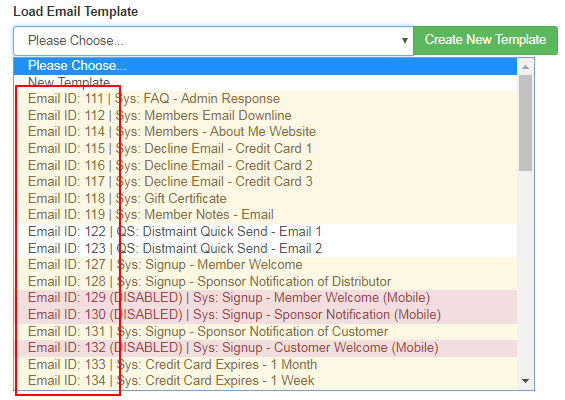
Task: Click the scrollbar up arrow in list
Action: click(525, 67)
